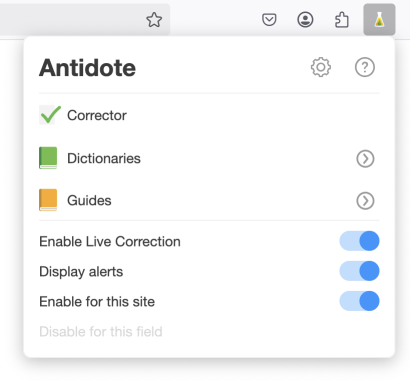Viewport: 410px width, 383px height.
Task: Open the extensions puzzle icon
Action: tap(342, 20)
